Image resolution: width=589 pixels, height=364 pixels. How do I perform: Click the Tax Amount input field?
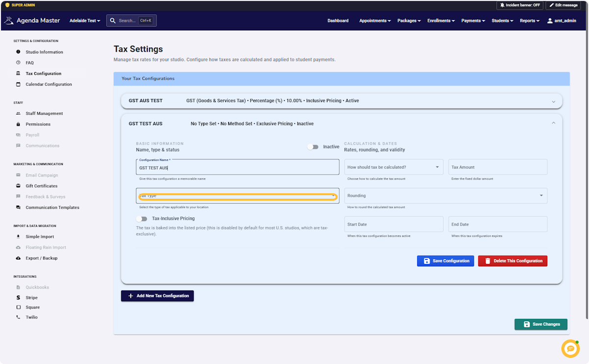click(498, 167)
